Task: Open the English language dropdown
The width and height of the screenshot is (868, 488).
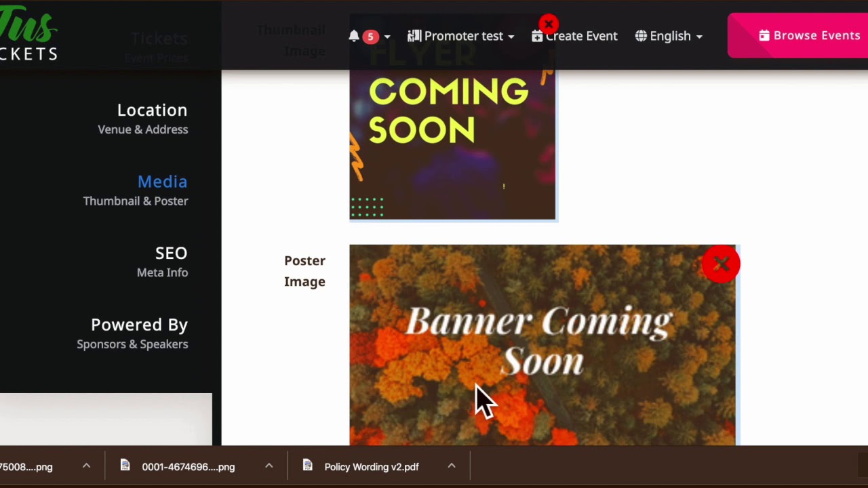Action: 669,36
